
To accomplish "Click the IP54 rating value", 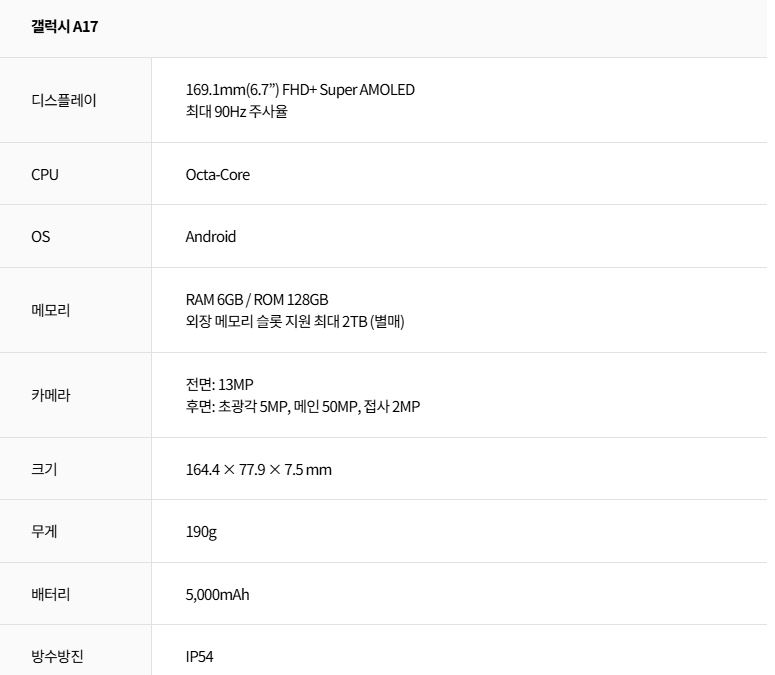I will pos(200,657).
